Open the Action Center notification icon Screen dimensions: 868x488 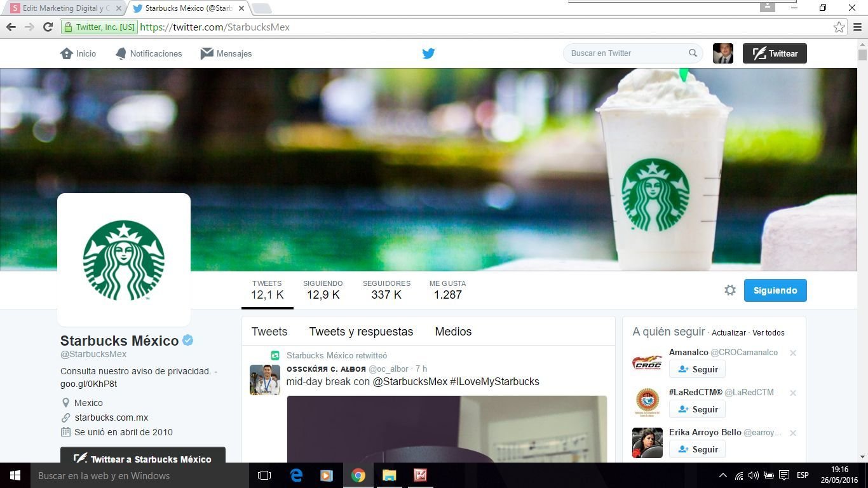tap(784, 475)
